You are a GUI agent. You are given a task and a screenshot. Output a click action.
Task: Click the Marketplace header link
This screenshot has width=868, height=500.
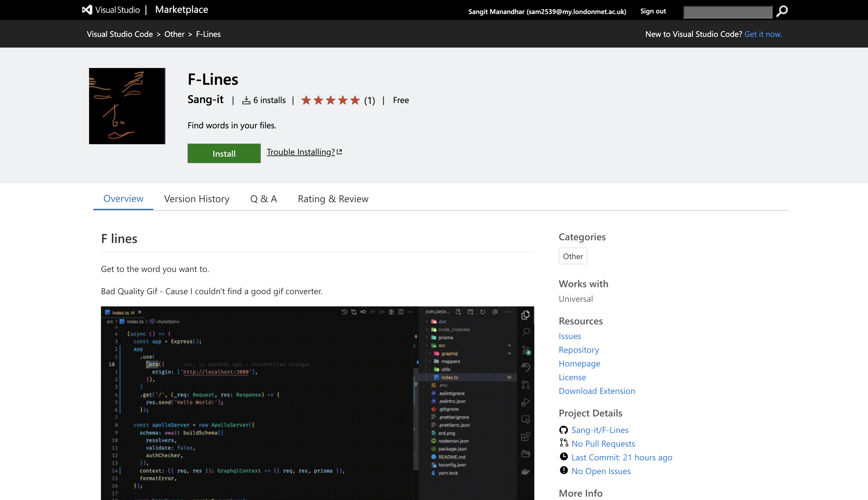tap(181, 10)
